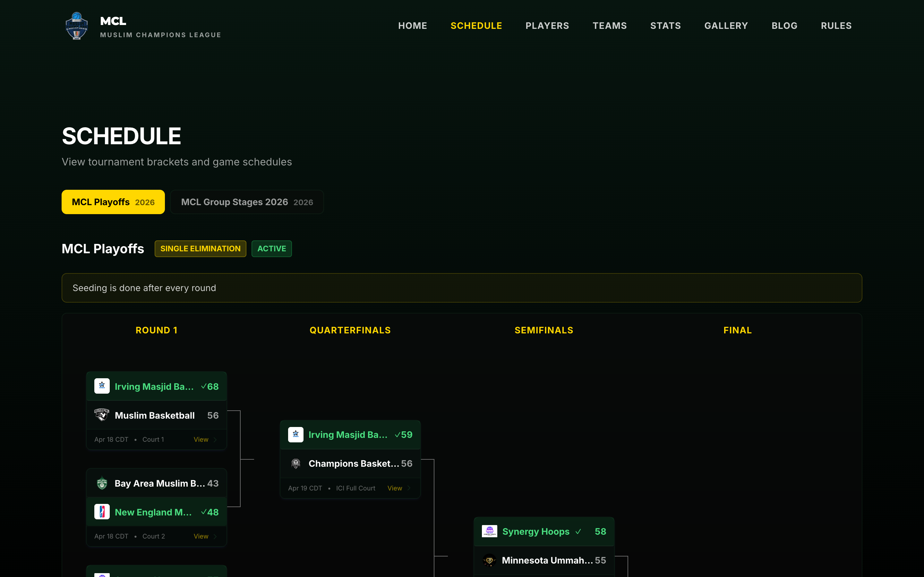Screen dimensions: 924x577
Task: Expand the Court 2 game details chevron
Action: (216, 536)
